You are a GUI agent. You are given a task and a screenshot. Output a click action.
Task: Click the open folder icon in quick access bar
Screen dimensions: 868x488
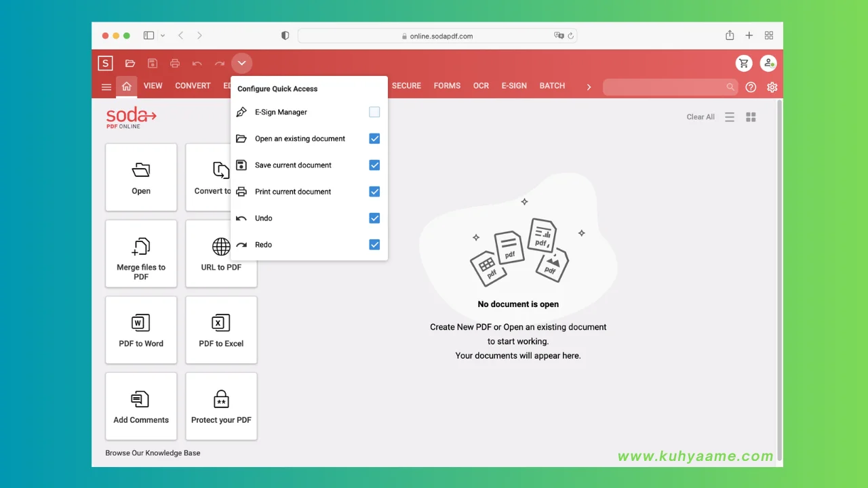(130, 64)
